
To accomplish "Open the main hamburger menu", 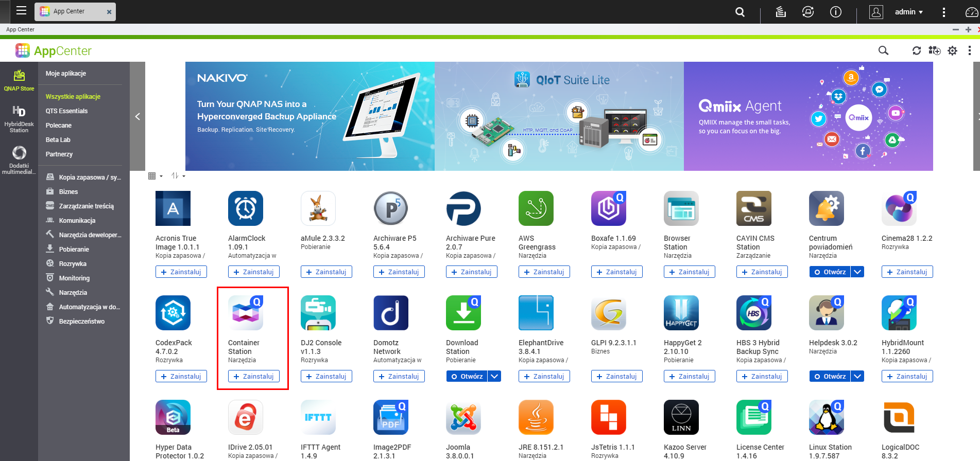I will coord(21,11).
